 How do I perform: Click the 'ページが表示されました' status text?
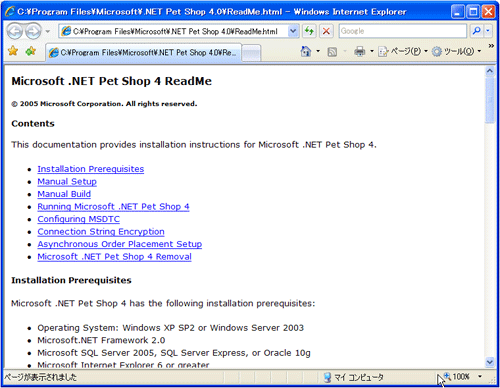[40, 377]
